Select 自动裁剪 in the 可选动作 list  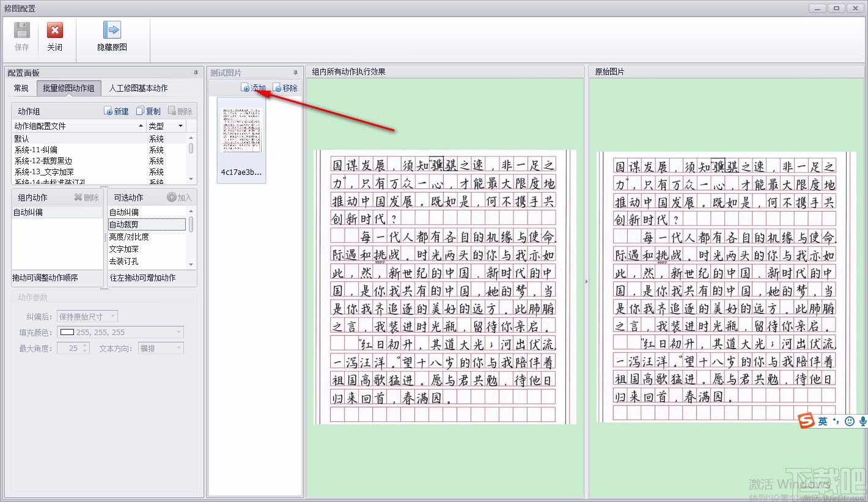[x=147, y=224]
